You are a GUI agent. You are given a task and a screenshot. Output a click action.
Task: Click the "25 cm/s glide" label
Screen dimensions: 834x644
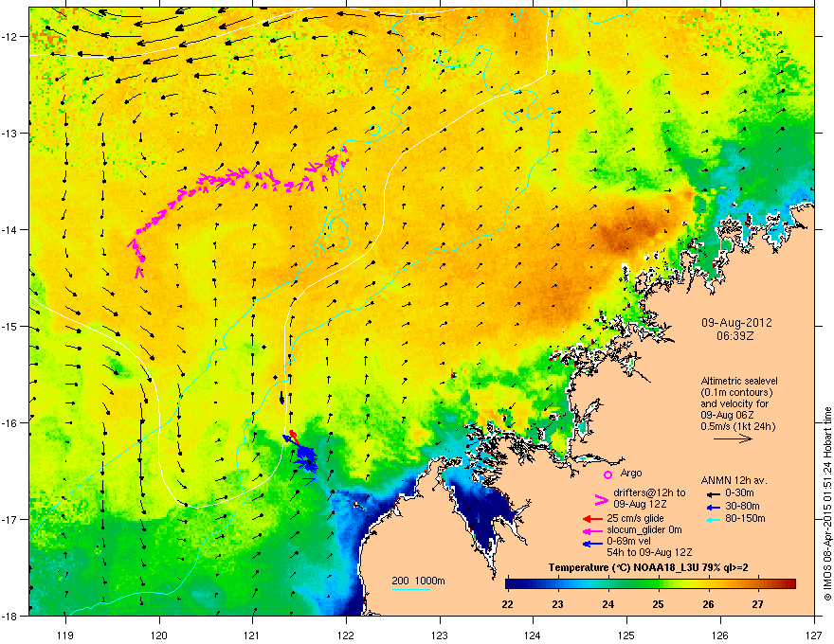point(636,518)
